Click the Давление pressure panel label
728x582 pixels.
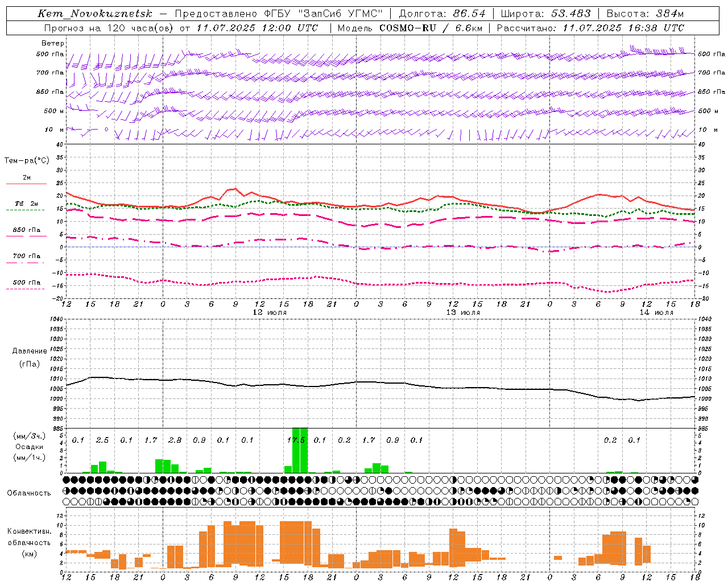(30, 351)
